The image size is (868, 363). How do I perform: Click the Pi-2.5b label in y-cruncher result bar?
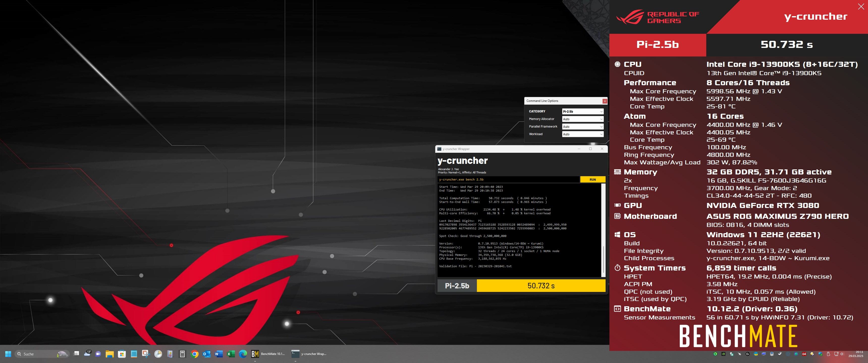[457, 286]
